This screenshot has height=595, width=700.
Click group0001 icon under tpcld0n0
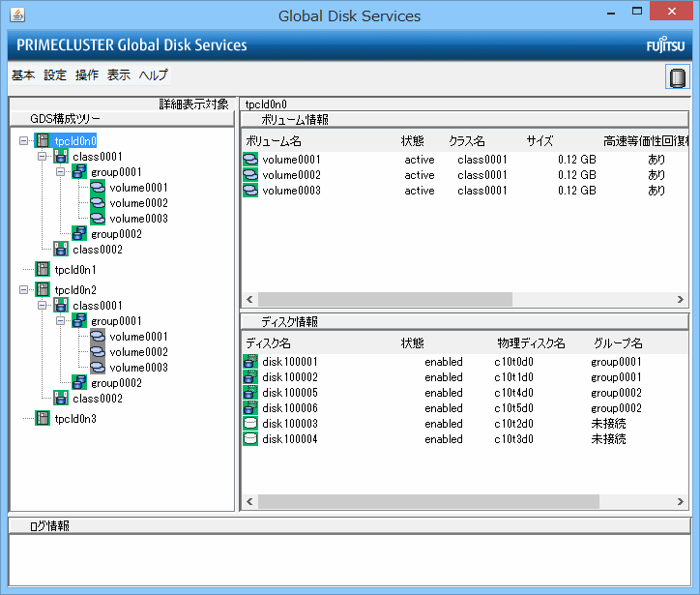79,171
